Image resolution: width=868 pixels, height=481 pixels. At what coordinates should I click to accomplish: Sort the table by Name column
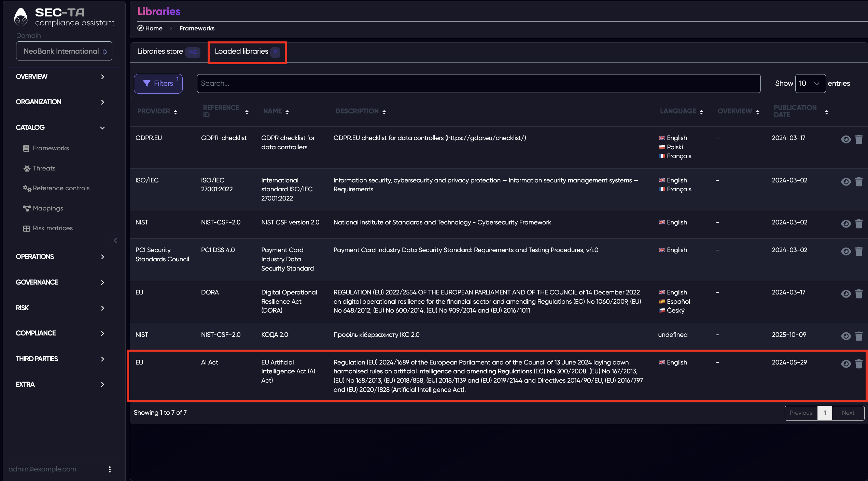click(x=276, y=111)
